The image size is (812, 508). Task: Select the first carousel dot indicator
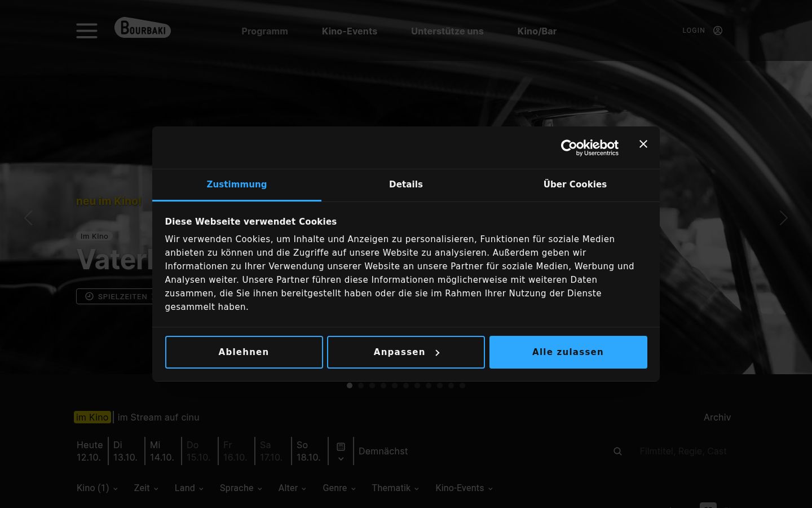(x=350, y=386)
